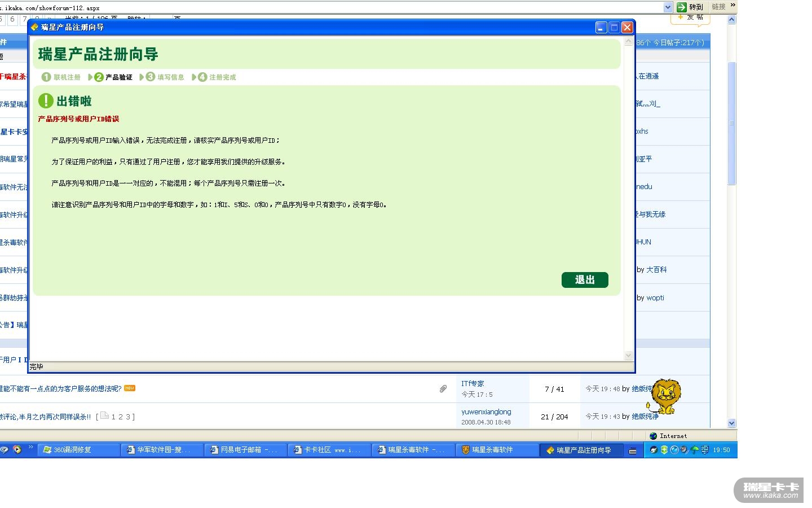Click the 21 / 204 replies count cell
The width and height of the screenshot is (812, 508).
click(x=554, y=417)
